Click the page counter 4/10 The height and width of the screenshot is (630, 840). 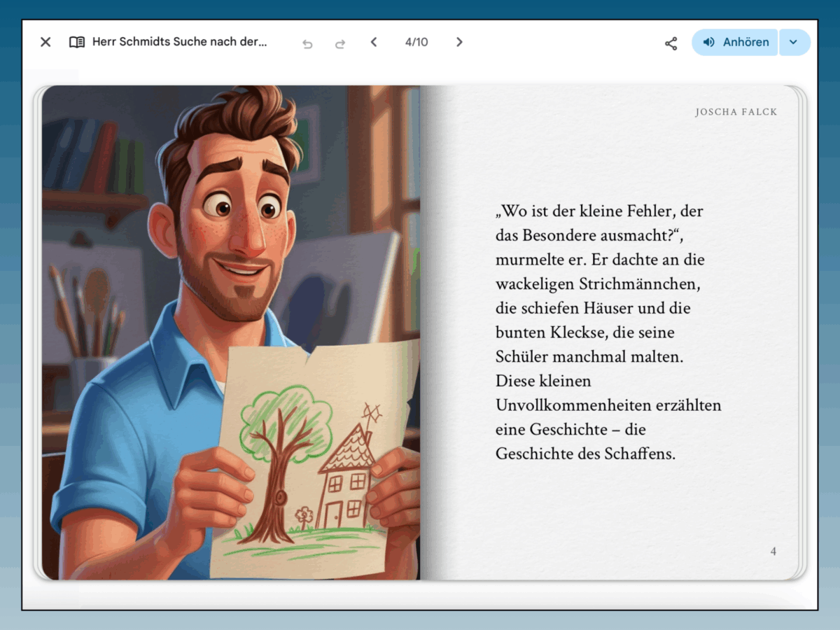(416, 42)
